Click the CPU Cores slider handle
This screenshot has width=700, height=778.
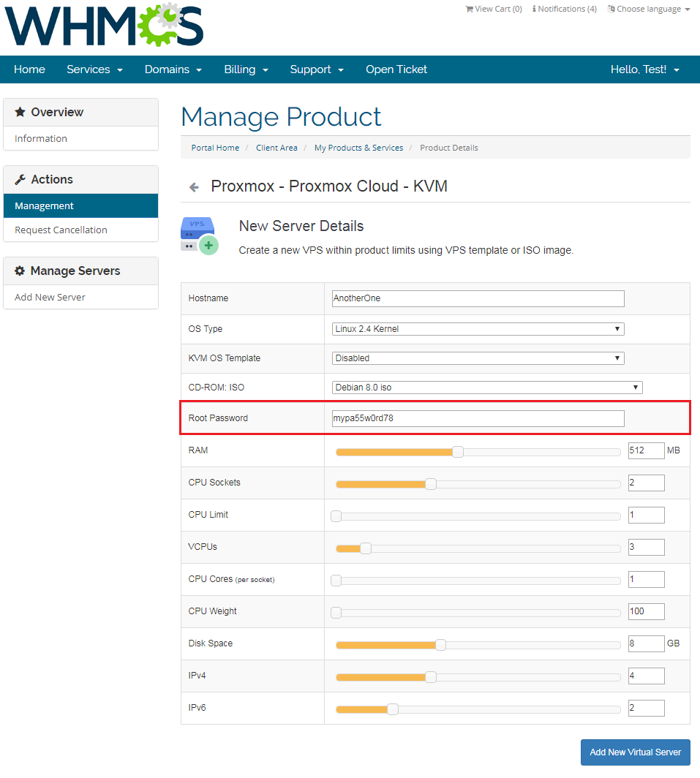(x=336, y=581)
